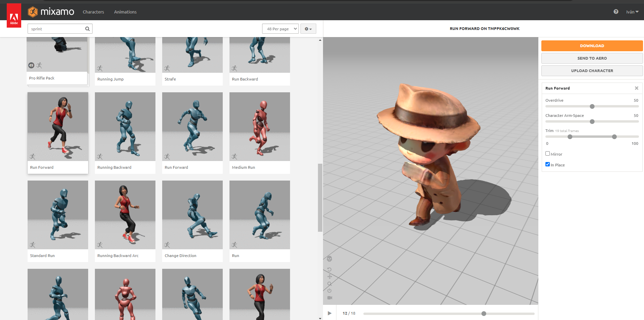Click the Character Arm-Space slider handle
The image size is (644, 320).
pyautogui.click(x=592, y=122)
